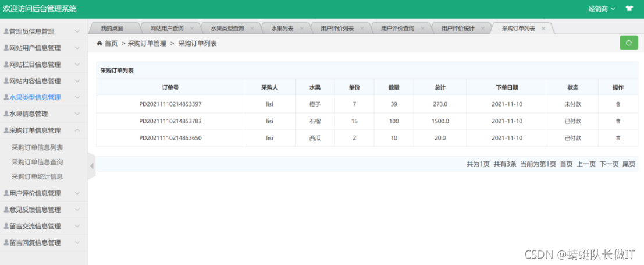Open the skin theme shirt icon

click(x=629, y=9)
